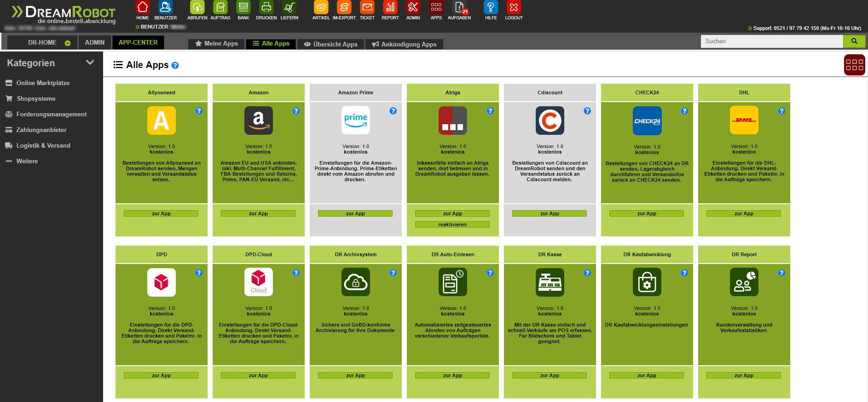This screenshot has height=402, width=868.
Task: Click the DRUCKEN printer icon
Action: (x=266, y=7)
